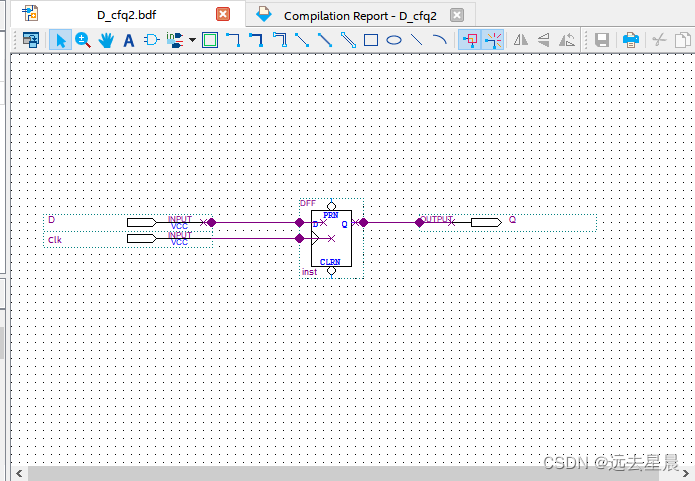Select the Selection pointer tool

(x=60, y=40)
